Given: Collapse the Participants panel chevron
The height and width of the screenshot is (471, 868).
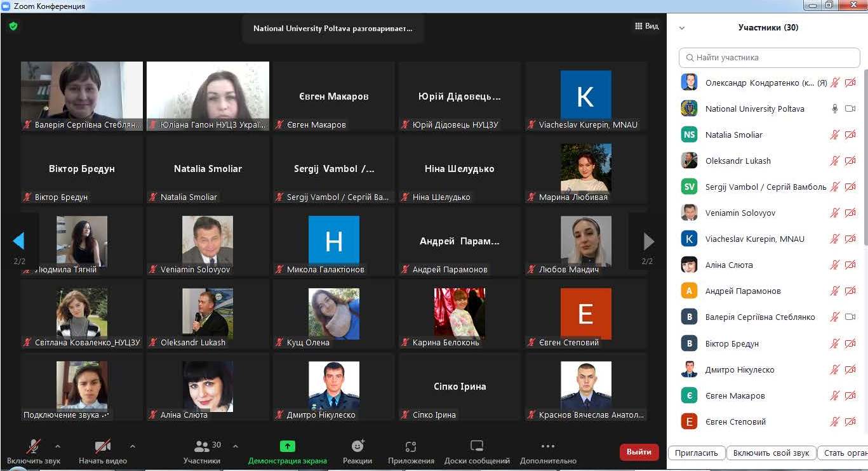Looking at the screenshot, I should 682,28.
